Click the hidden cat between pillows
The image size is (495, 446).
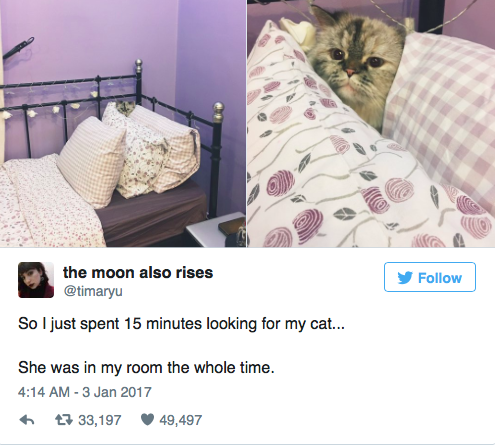click(125, 108)
